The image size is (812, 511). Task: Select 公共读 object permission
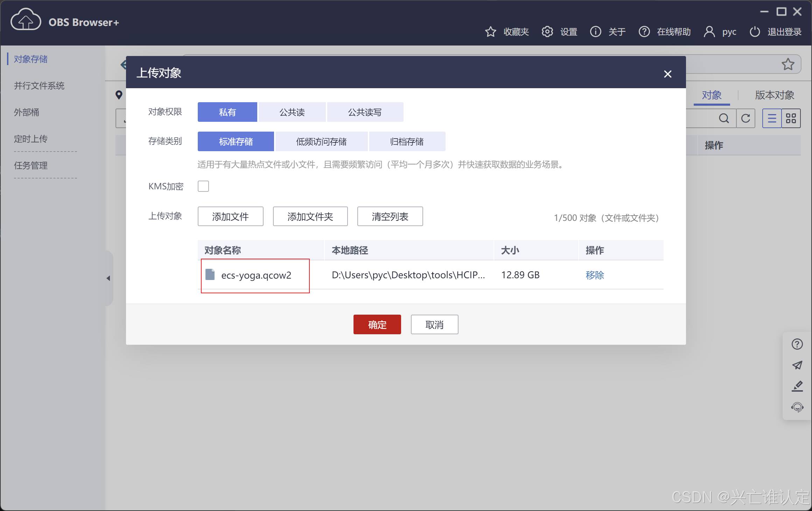click(x=292, y=112)
